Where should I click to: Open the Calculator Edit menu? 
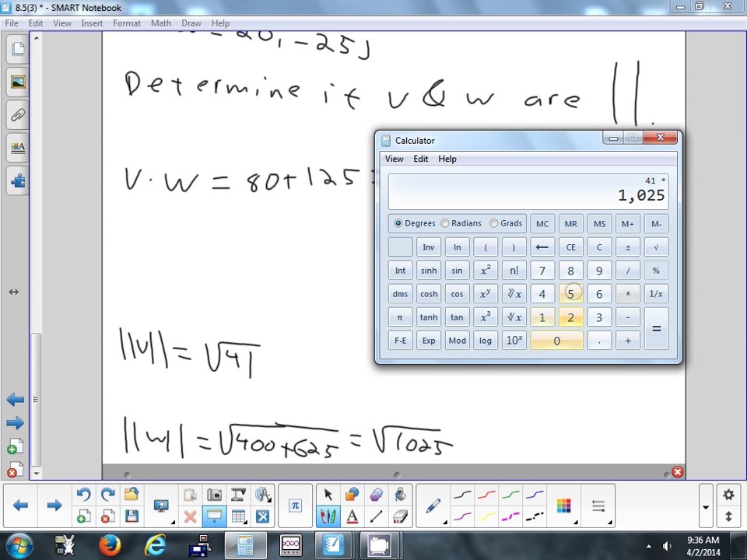(x=421, y=159)
